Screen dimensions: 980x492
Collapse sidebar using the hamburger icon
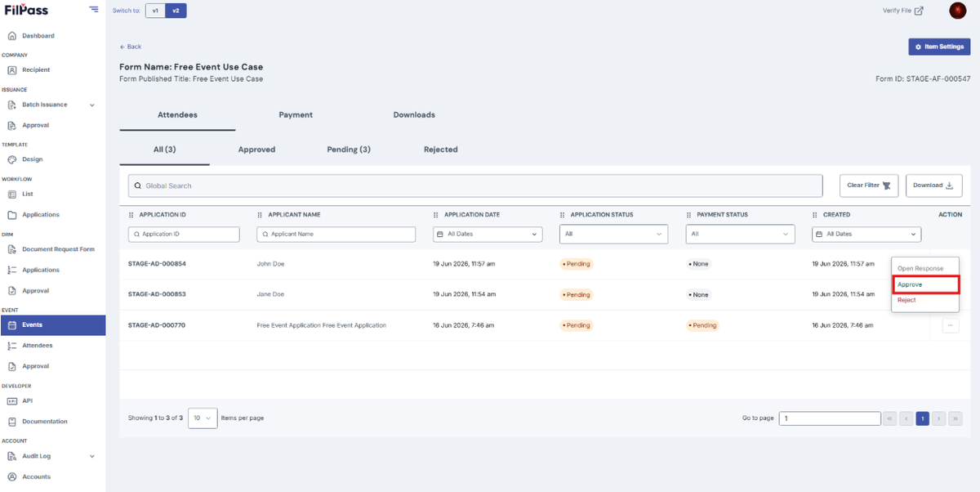coord(94,10)
